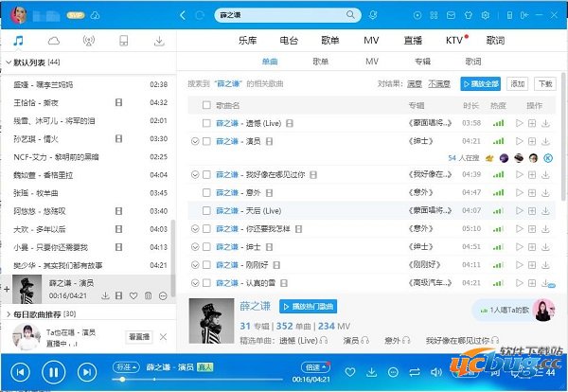Screen dimensions: 568x392
Task: Open more options icon in player bar
Action: click(393, 372)
